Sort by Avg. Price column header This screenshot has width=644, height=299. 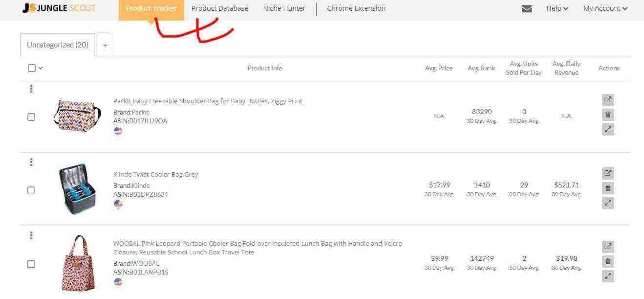(x=439, y=68)
